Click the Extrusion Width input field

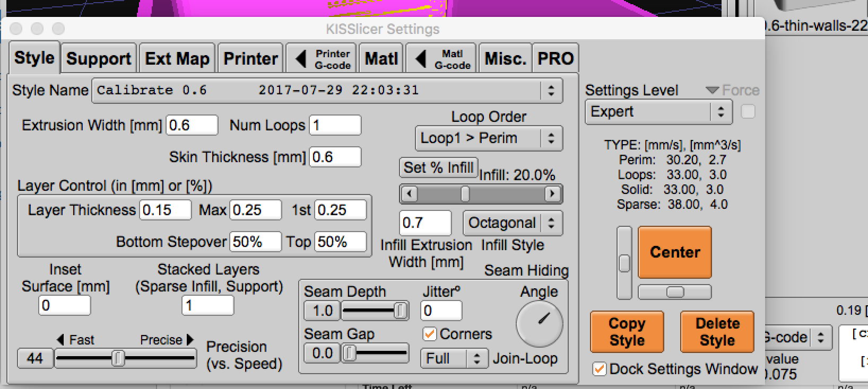(192, 126)
